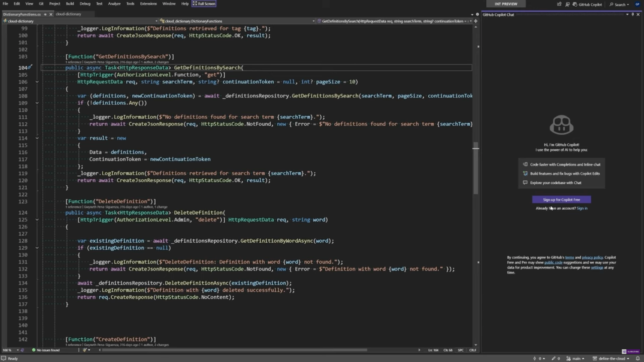Switch to the cloud-dictionary tab
The image size is (644, 362).
pyautogui.click(x=68, y=14)
